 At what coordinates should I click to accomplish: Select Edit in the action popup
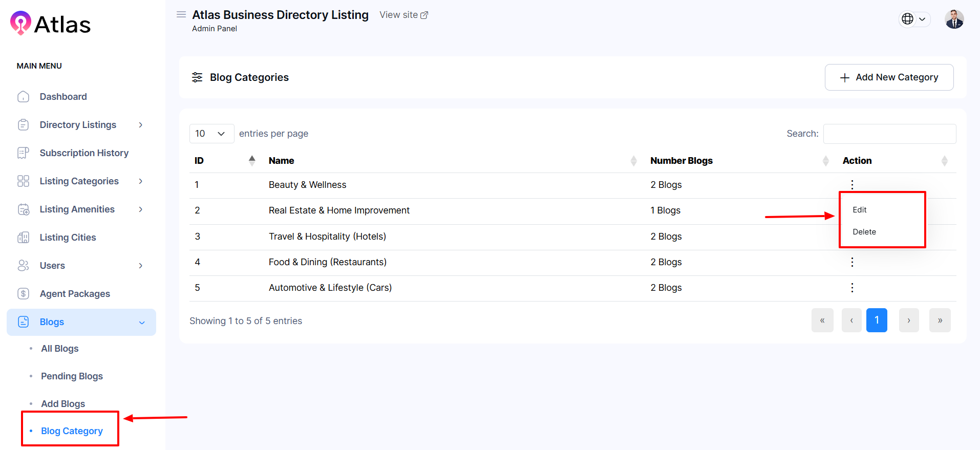coord(859,210)
